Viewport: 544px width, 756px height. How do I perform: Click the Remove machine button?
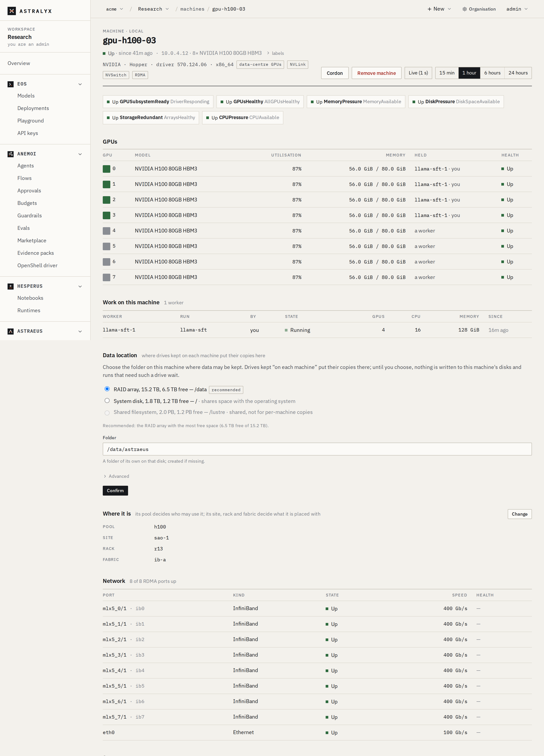[376, 73]
